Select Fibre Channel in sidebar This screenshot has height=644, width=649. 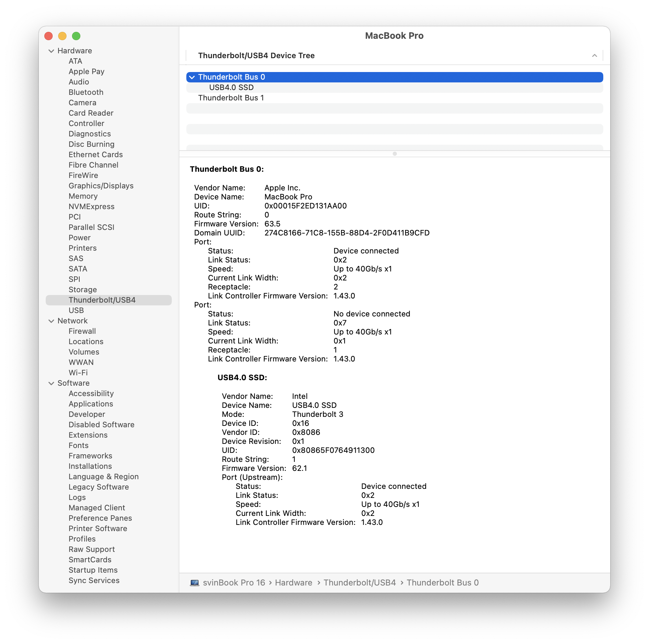tap(94, 165)
